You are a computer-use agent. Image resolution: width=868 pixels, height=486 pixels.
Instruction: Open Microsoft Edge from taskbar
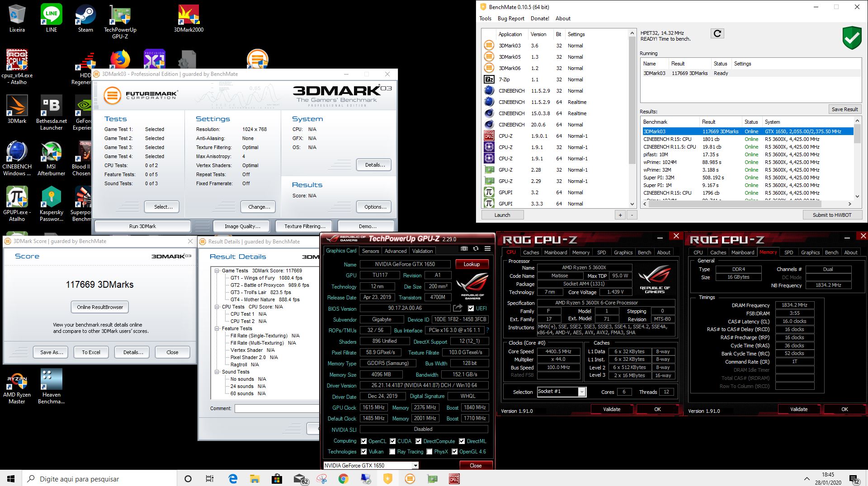pyautogui.click(x=233, y=479)
